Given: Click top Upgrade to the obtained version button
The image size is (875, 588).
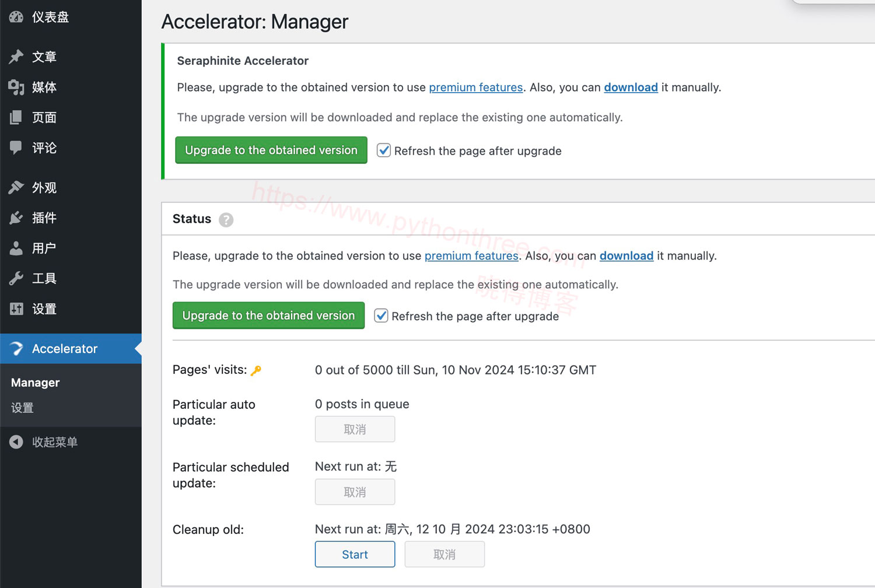Looking at the screenshot, I should 271,150.
